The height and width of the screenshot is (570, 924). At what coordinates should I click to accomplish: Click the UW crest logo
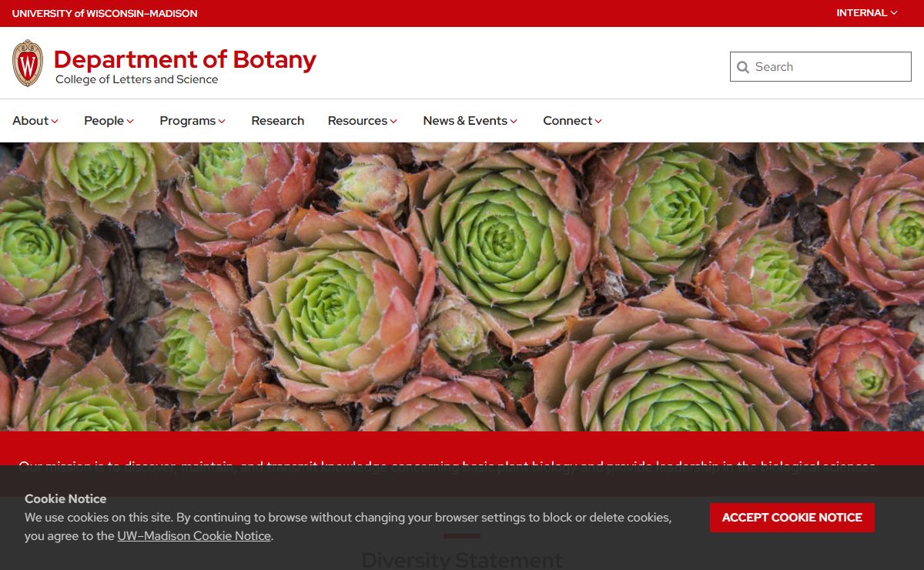point(28,63)
